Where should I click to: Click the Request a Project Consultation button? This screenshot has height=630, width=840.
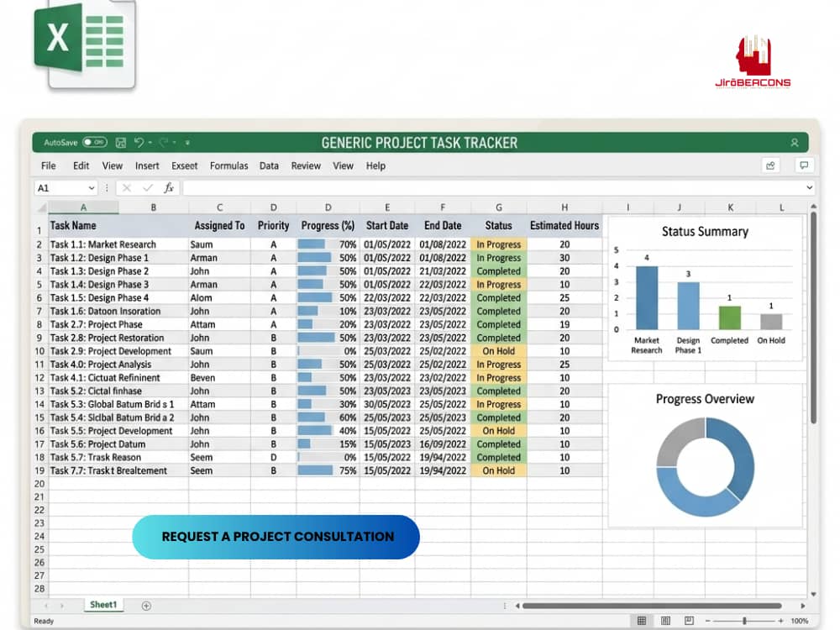click(x=276, y=537)
